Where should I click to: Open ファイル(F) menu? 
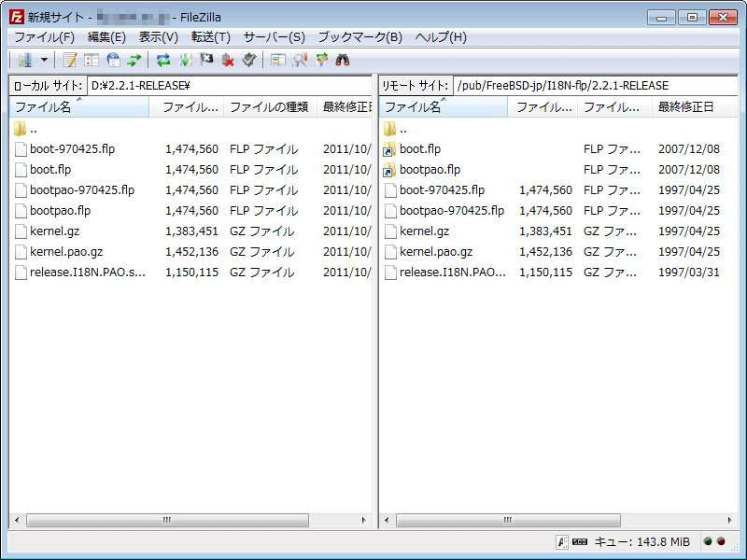tap(44, 37)
